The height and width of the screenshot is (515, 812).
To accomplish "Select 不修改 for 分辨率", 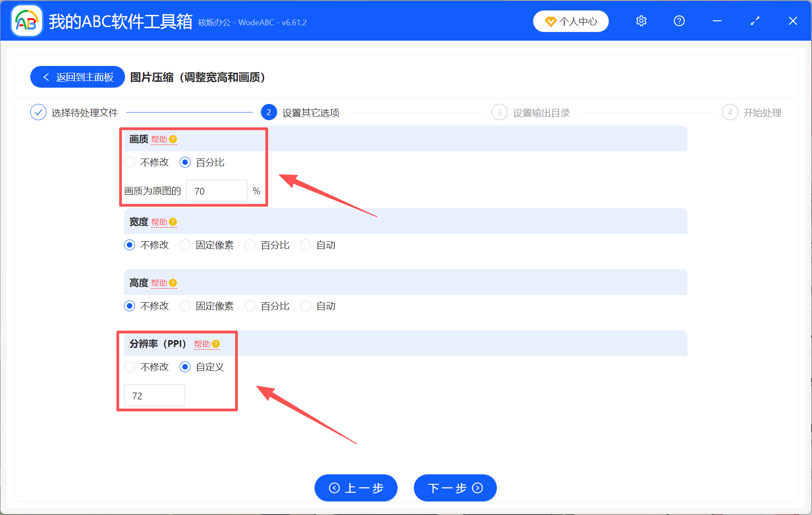I will coord(130,367).
